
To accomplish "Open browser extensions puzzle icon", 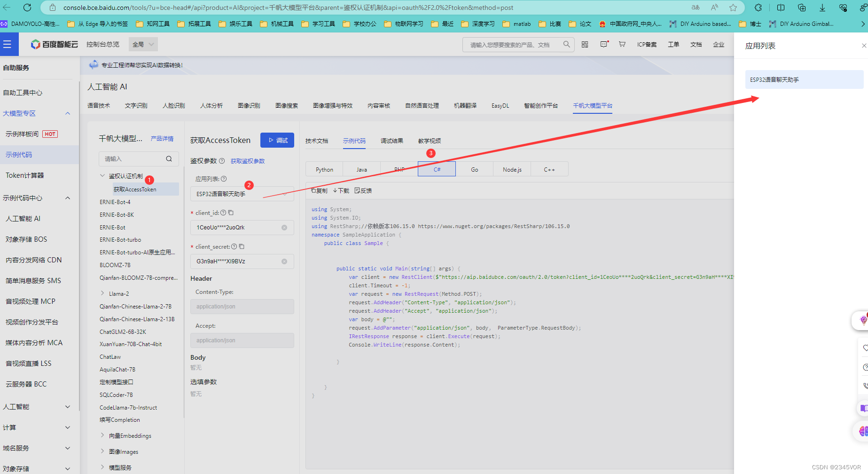I will [758, 8].
